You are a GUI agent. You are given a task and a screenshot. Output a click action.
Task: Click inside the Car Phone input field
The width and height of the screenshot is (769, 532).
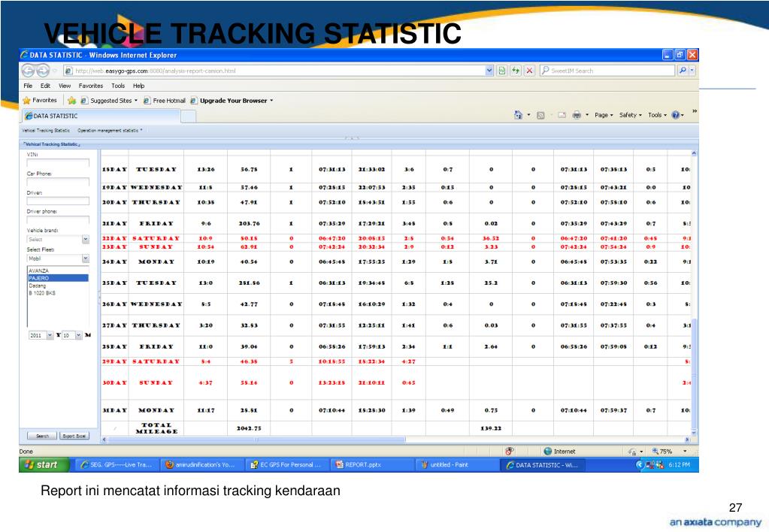[58, 182]
